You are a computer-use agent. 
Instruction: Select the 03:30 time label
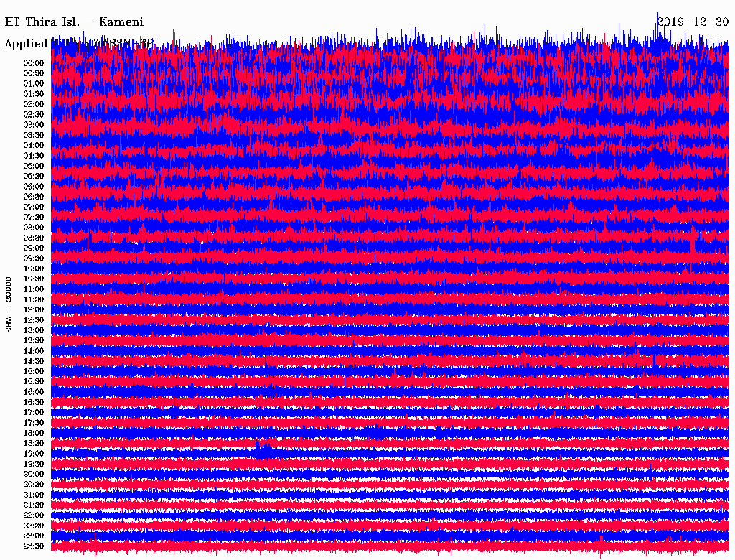coord(33,135)
